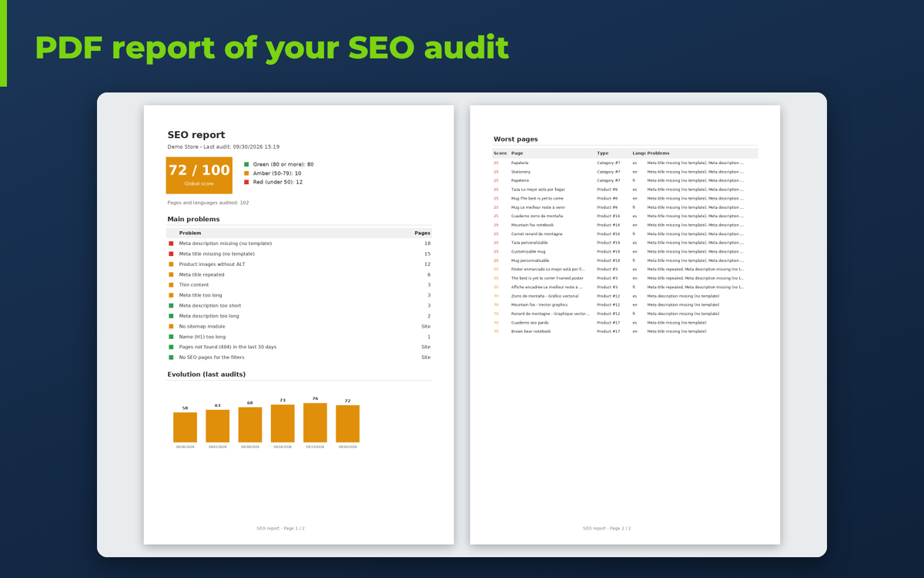Click the 'Pages' column header in Main problems

click(422, 233)
